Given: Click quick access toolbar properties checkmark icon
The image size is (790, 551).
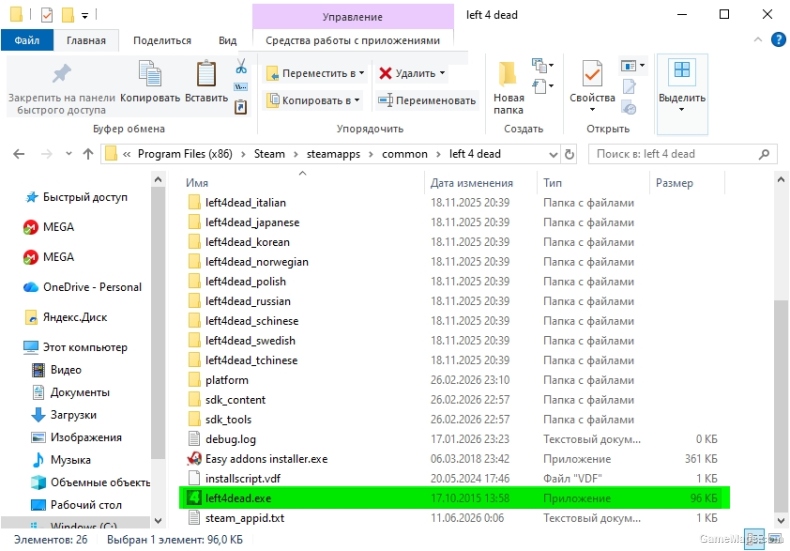Looking at the screenshot, I should click(x=46, y=15).
